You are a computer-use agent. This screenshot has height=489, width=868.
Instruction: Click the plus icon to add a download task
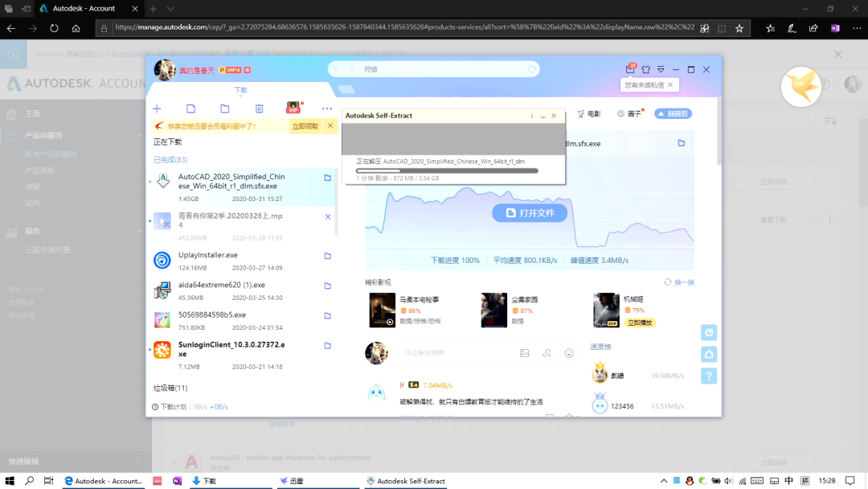tap(158, 109)
